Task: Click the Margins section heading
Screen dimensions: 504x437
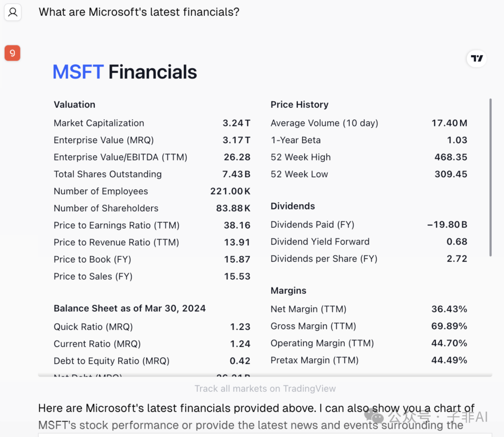Action: coord(288,291)
